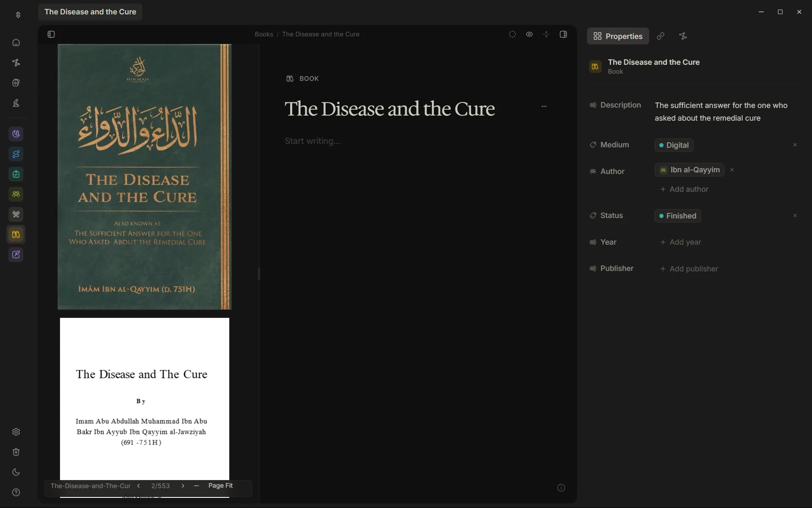
Task: Open the purple crescent moon object type
Action: pyautogui.click(x=16, y=134)
